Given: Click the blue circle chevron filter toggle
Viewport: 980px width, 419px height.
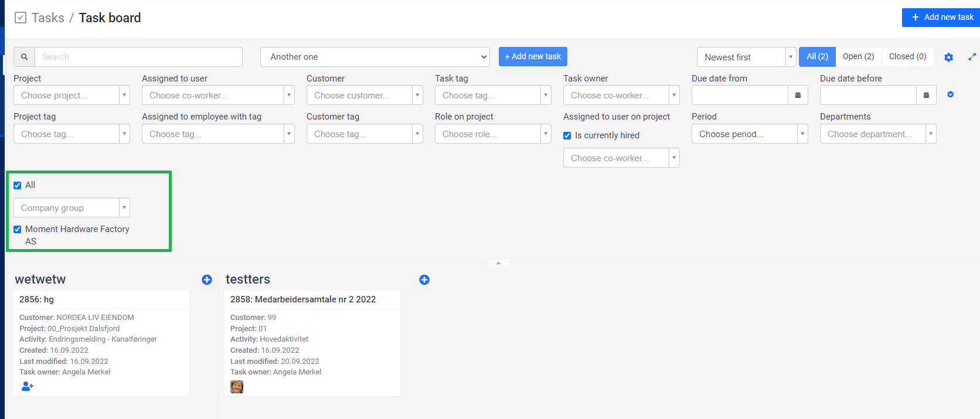Looking at the screenshot, I should (x=951, y=94).
